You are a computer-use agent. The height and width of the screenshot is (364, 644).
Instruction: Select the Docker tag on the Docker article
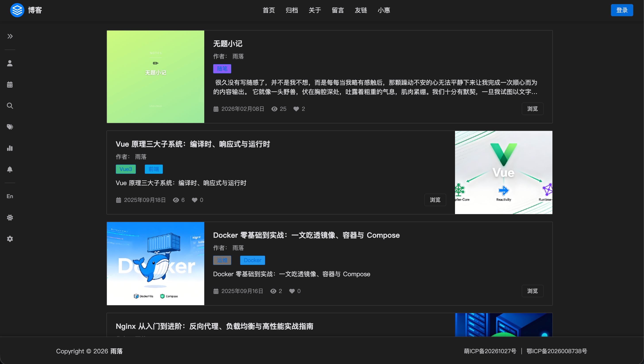[x=252, y=260]
